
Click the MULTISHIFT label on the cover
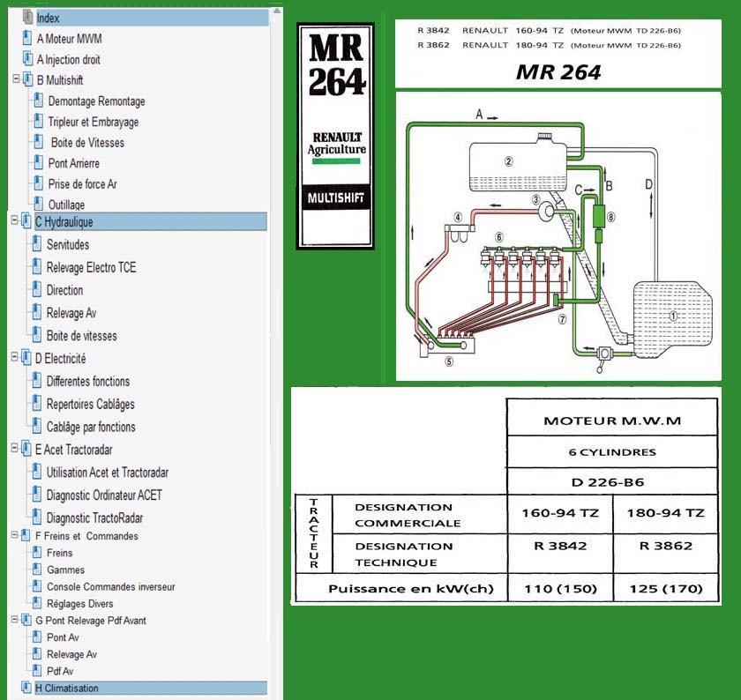[336, 197]
